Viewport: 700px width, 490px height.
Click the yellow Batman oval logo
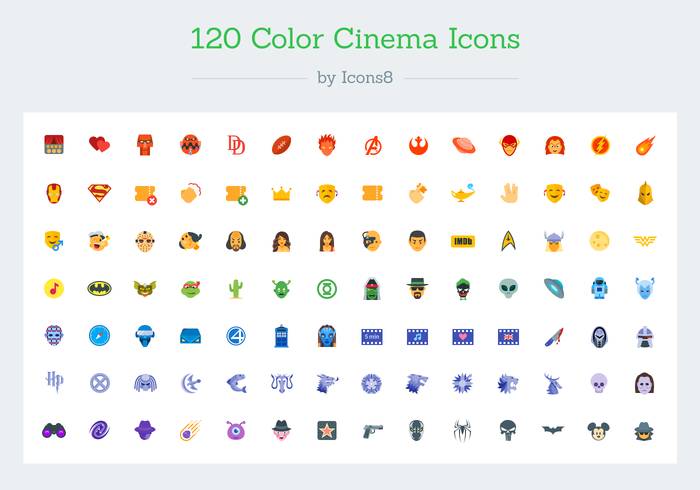click(x=99, y=288)
